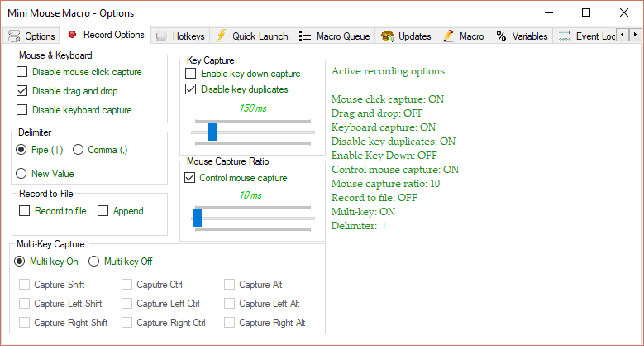644x346 pixels.
Task: Go to the Macro Queue tab
Action: [x=334, y=36]
